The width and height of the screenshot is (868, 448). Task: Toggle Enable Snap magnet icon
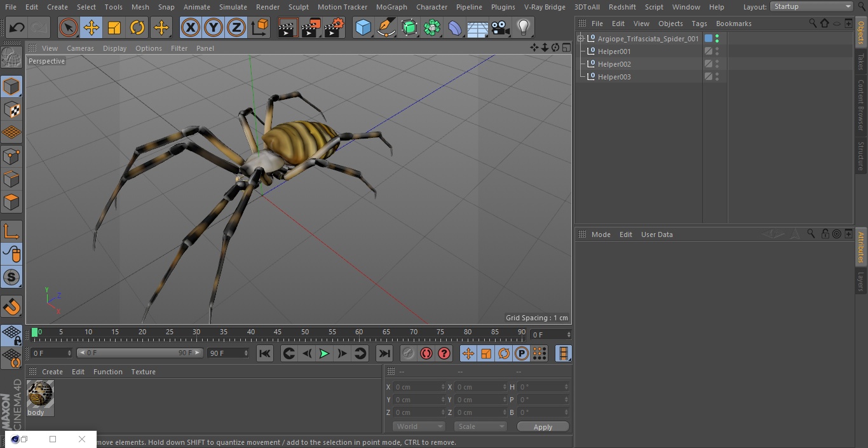pyautogui.click(x=11, y=307)
